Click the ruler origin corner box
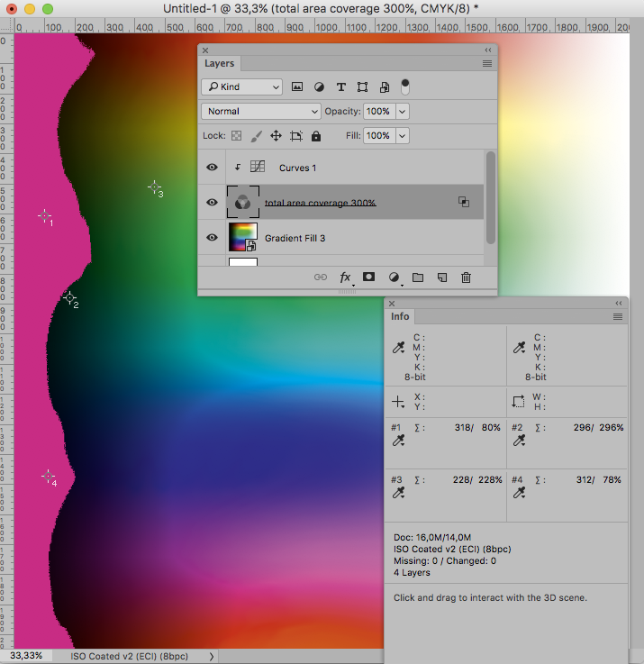The height and width of the screenshot is (664, 644). [7, 27]
